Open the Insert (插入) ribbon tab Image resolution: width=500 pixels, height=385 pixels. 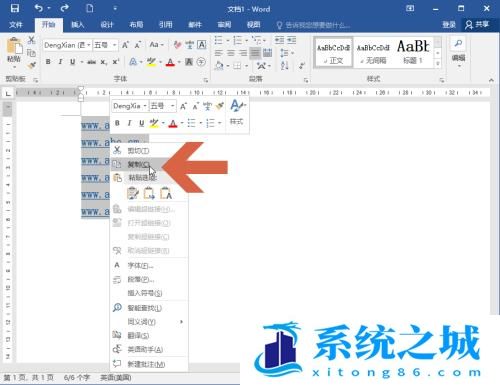(78, 24)
